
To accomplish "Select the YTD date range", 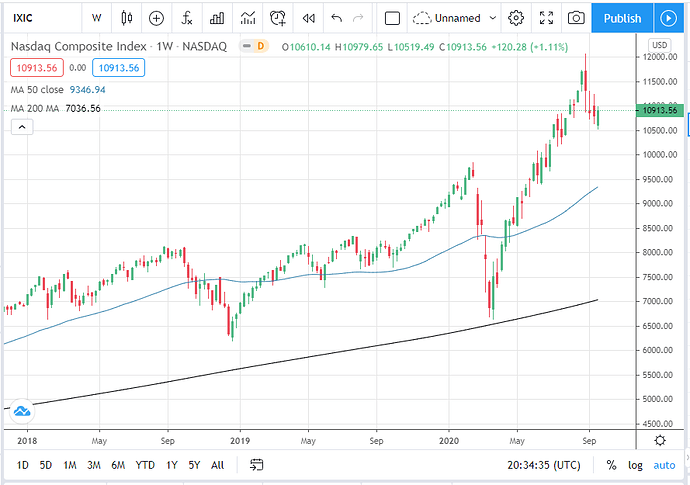I will (145, 465).
